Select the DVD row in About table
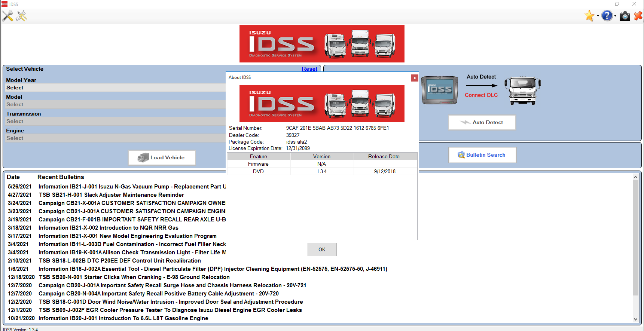This screenshot has height=331, width=644. pyautogui.click(x=322, y=171)
